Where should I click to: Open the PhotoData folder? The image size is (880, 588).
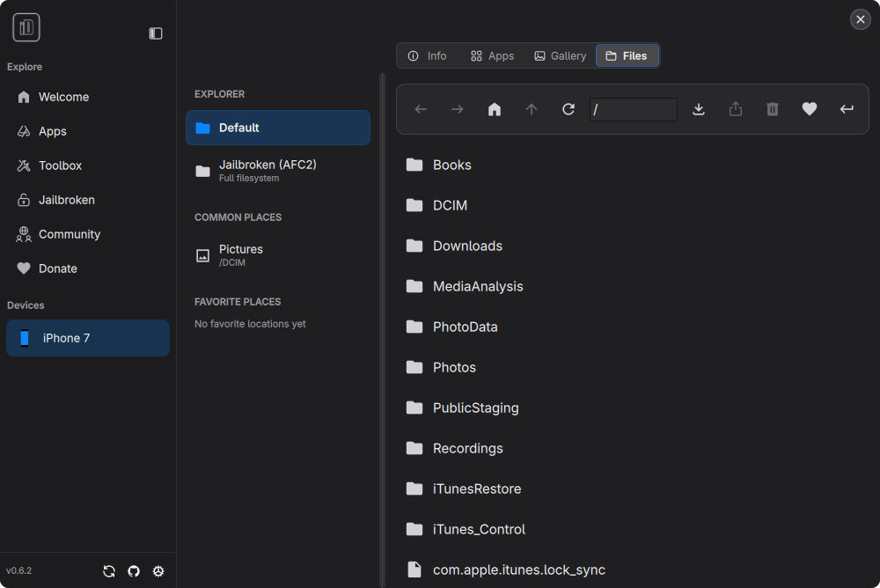click(633, 327)
